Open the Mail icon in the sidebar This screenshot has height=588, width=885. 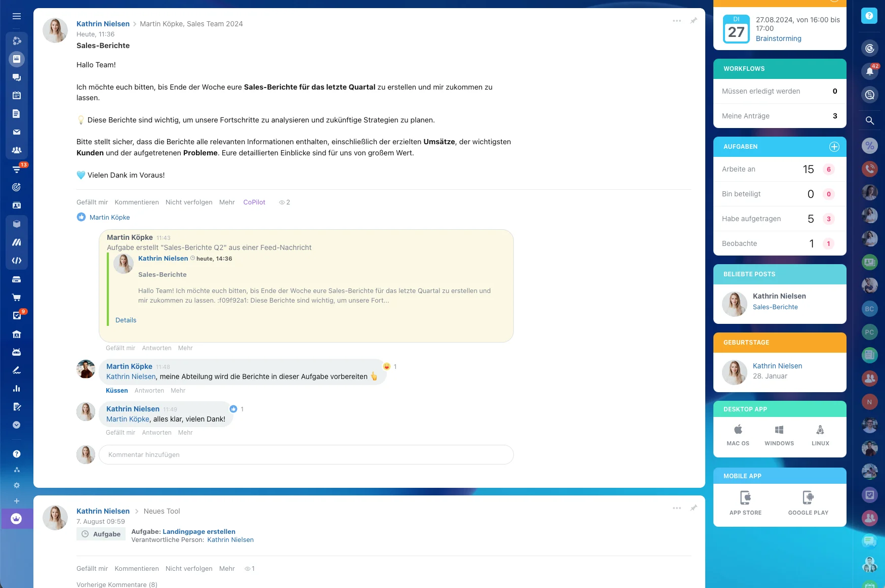coord(17,132)
